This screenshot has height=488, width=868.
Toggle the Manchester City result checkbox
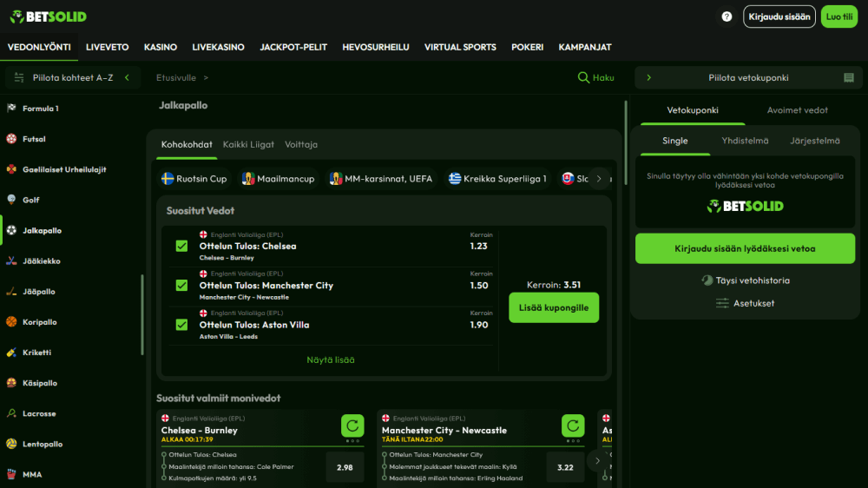pyautogui.click(x=181, y=285)
